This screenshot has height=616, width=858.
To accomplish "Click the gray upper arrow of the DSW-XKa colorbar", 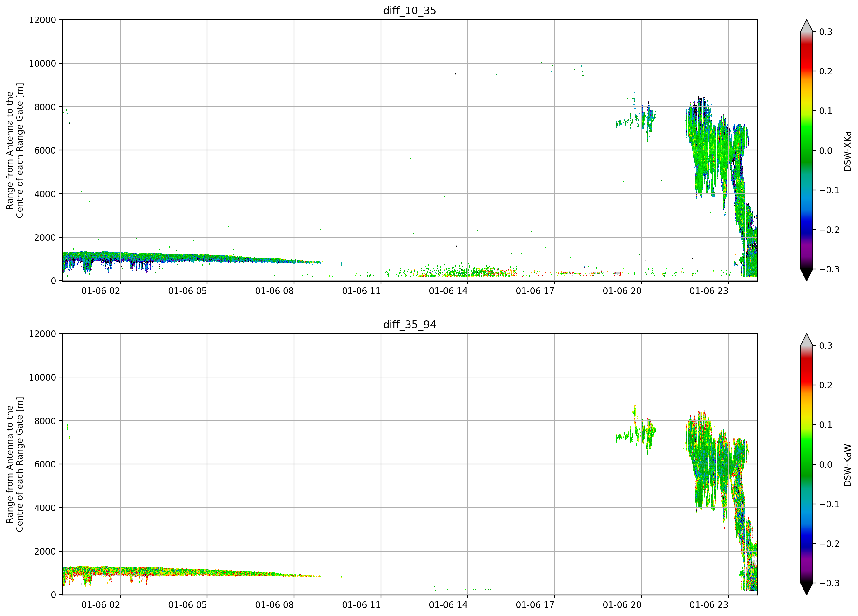I will click(x=807, y=26).
